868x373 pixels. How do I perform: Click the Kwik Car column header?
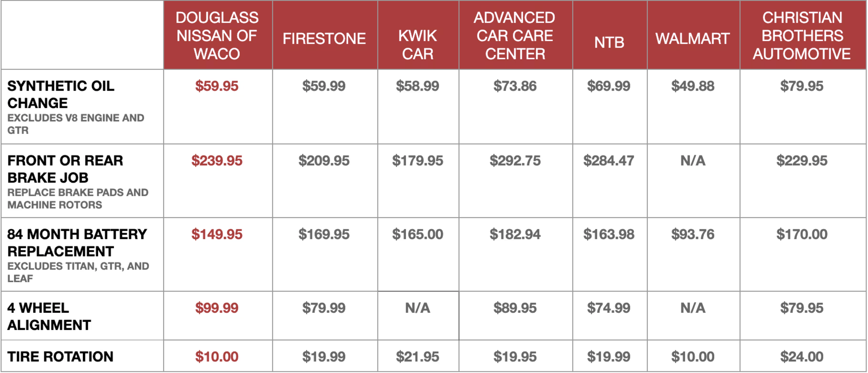(417, 44)
